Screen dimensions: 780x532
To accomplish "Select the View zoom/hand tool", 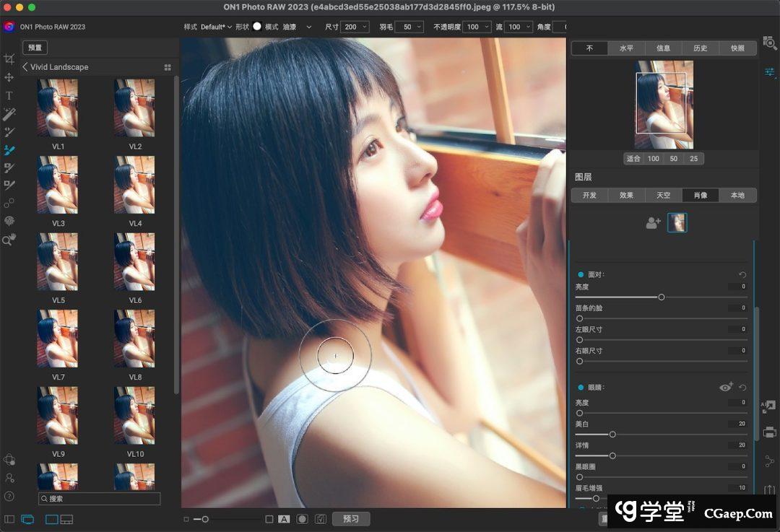I will point(9,240).
